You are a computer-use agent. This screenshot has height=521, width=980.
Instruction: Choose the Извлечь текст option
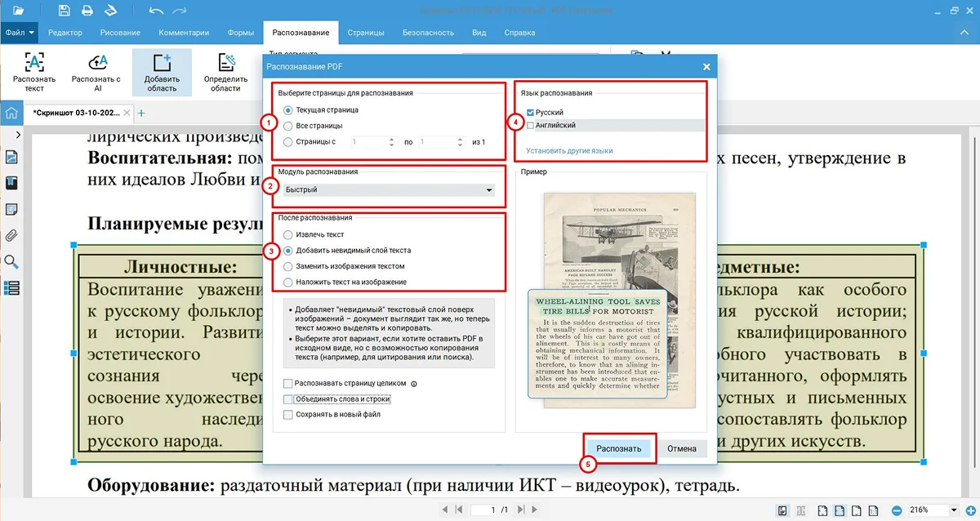coord(287,235)
